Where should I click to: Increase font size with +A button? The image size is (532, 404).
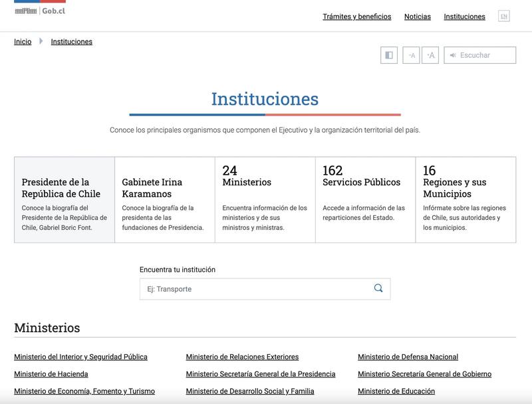[430, 55]
